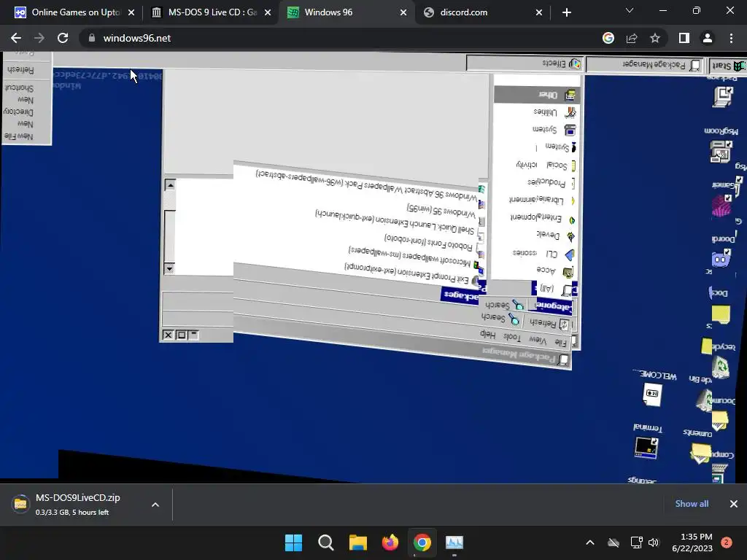Choose New Shortcut in the context menu

[x=19, y=94]
